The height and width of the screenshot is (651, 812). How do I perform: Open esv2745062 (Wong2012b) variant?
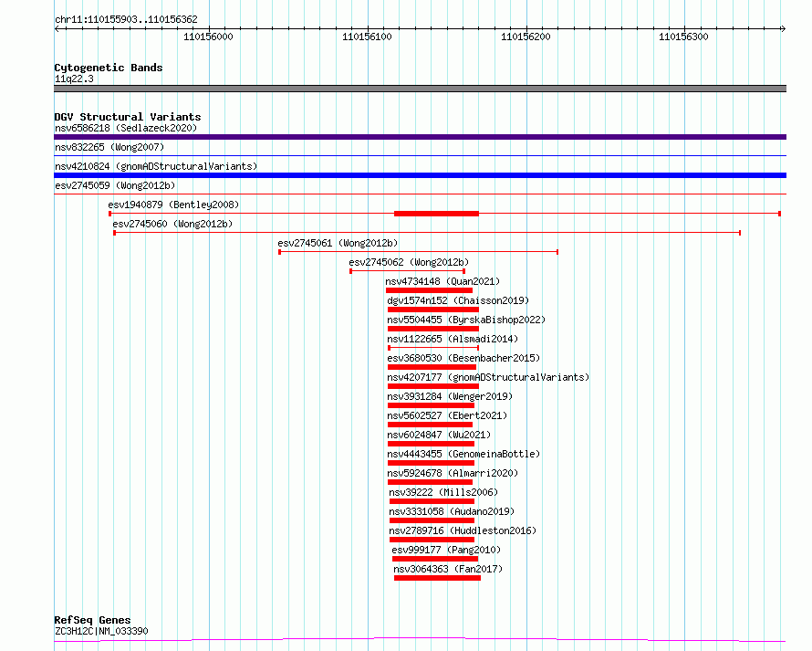(409, 262)
